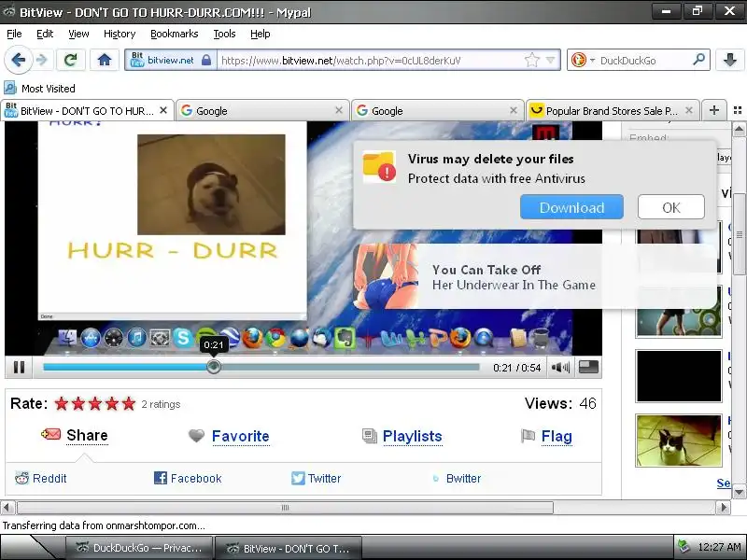Switch to the second Google tab
Image resolution: width=747 pixels, height=560 pixels.
436,110
